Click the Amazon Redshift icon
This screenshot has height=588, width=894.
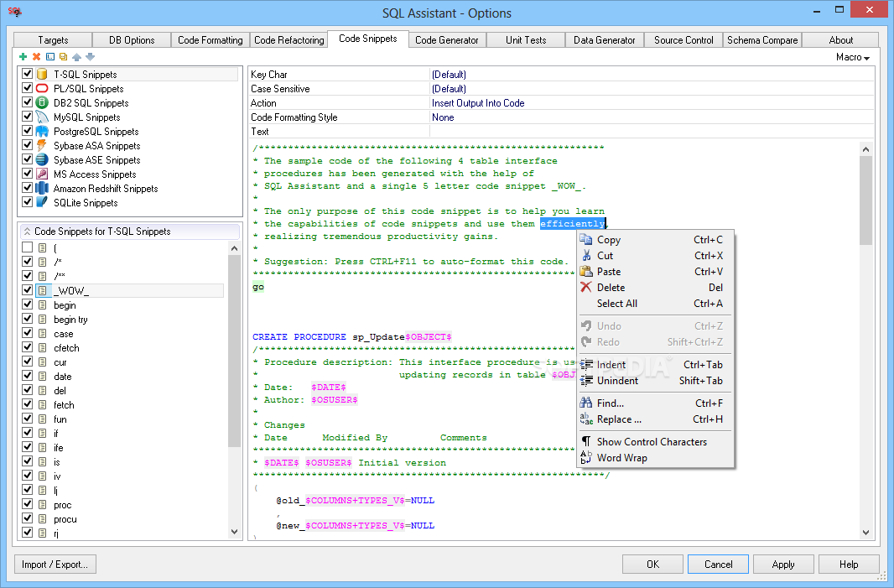click(x=42, y=188)
